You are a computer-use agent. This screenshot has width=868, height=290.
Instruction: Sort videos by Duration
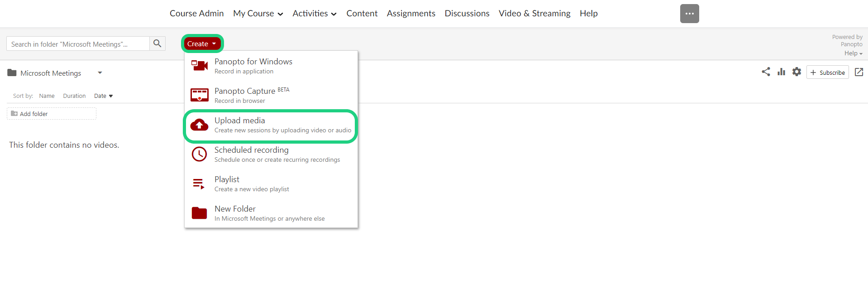click(74, 96)
